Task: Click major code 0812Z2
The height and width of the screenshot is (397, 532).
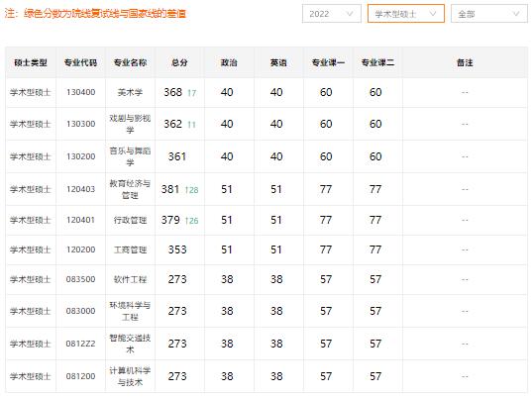Action: click(x=81, y=344)
